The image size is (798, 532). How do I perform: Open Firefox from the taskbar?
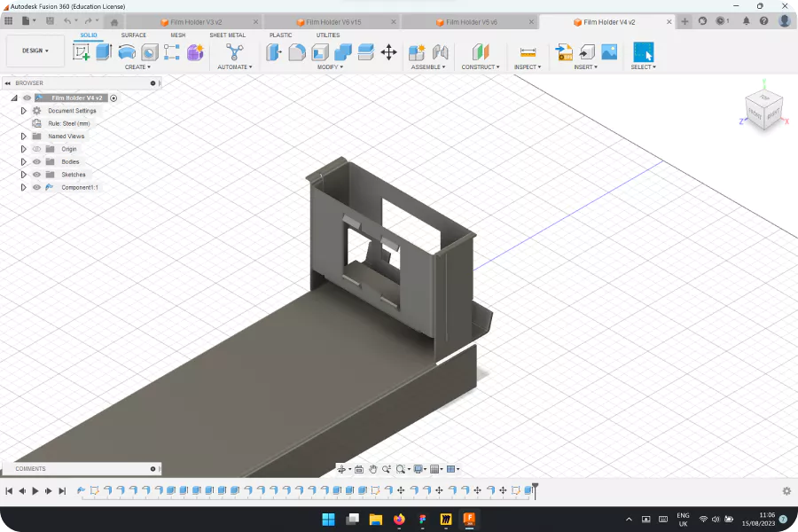point(399,520)
